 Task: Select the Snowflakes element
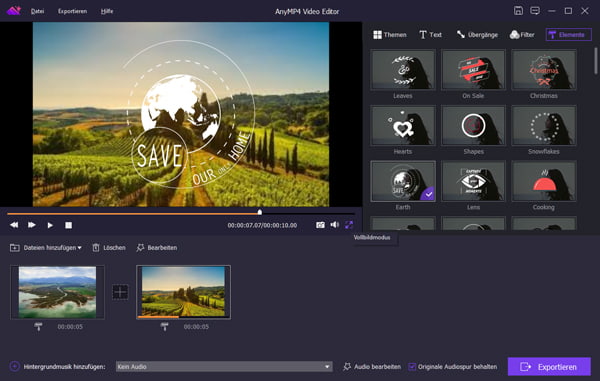click(544, 125)
